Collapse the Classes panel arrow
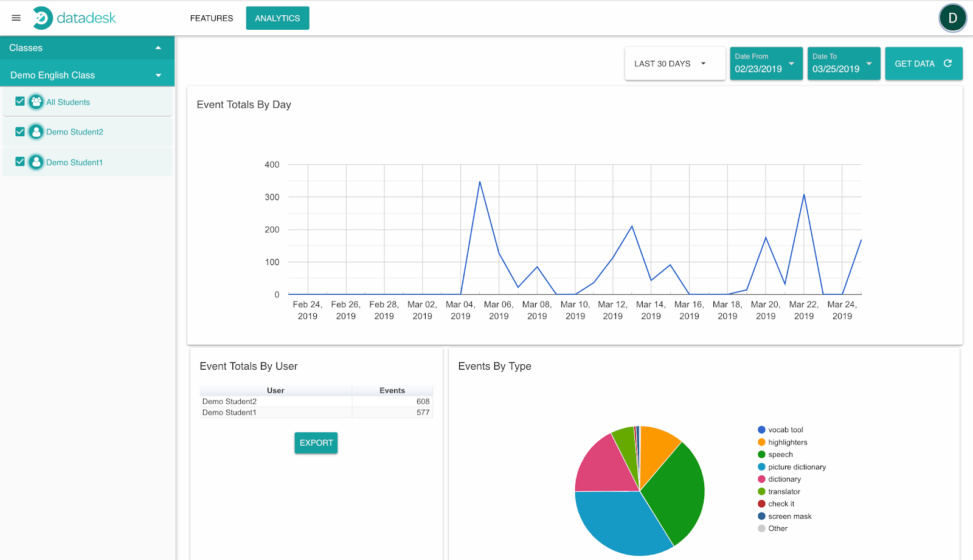973x560 pixels. click(158, 48)
